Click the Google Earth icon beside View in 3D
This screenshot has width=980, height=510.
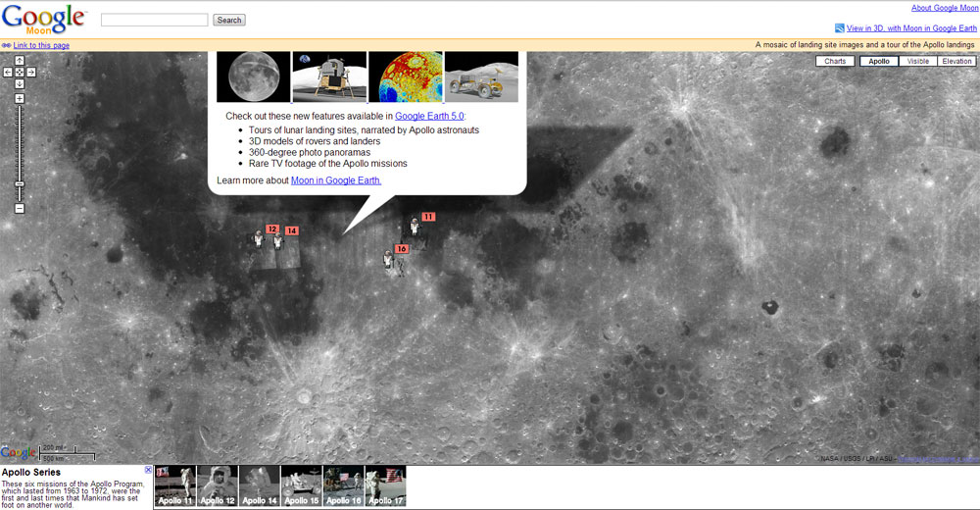click(x=840, y=28)
